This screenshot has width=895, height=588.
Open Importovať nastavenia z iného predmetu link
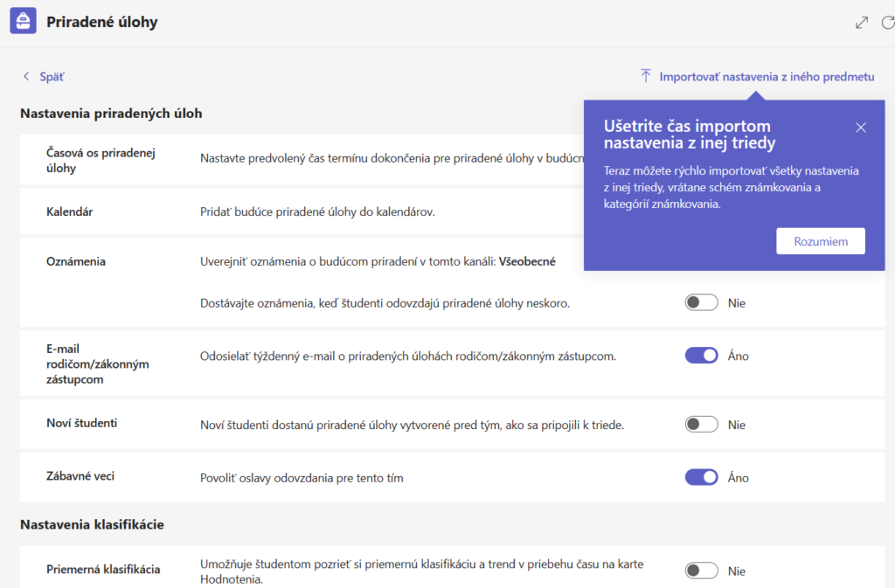767,76
